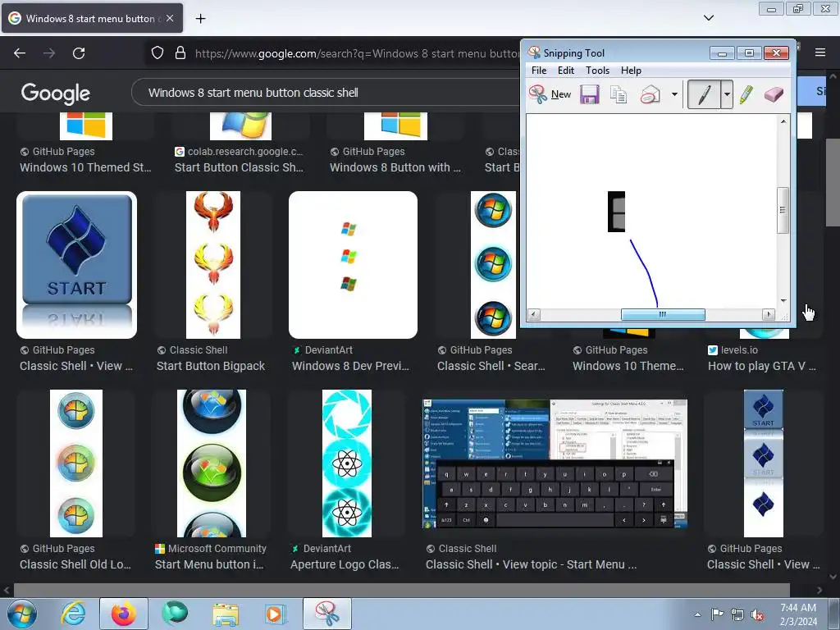
Task: Click the page horizontal scrollbar
Action: click(402, 590)
